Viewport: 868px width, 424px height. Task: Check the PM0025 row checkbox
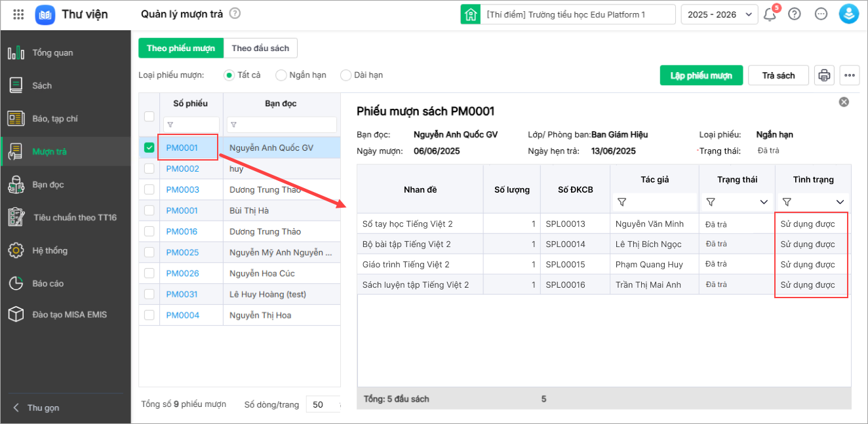149,252
